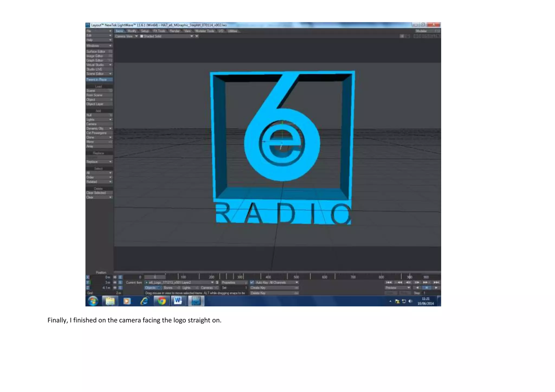This screenshot has height=392, width=555.
Task: Play the animation forward
Action: click(436, 288)
